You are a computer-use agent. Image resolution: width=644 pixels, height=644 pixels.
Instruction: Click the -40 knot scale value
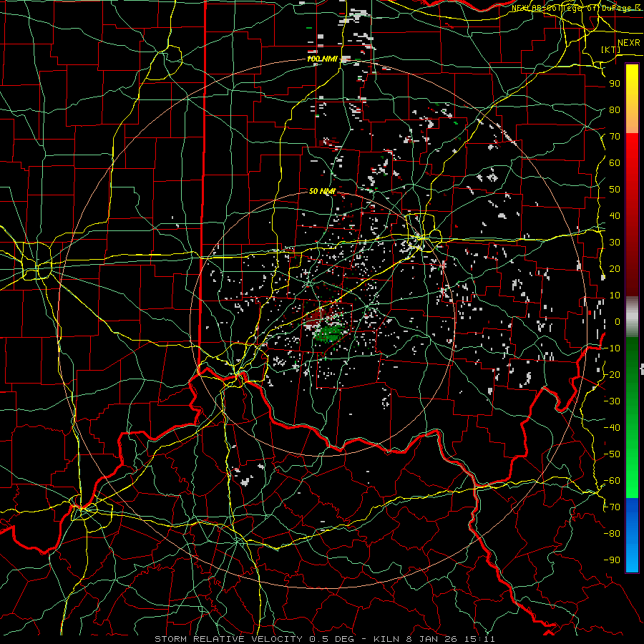click(x=612, y=428)
